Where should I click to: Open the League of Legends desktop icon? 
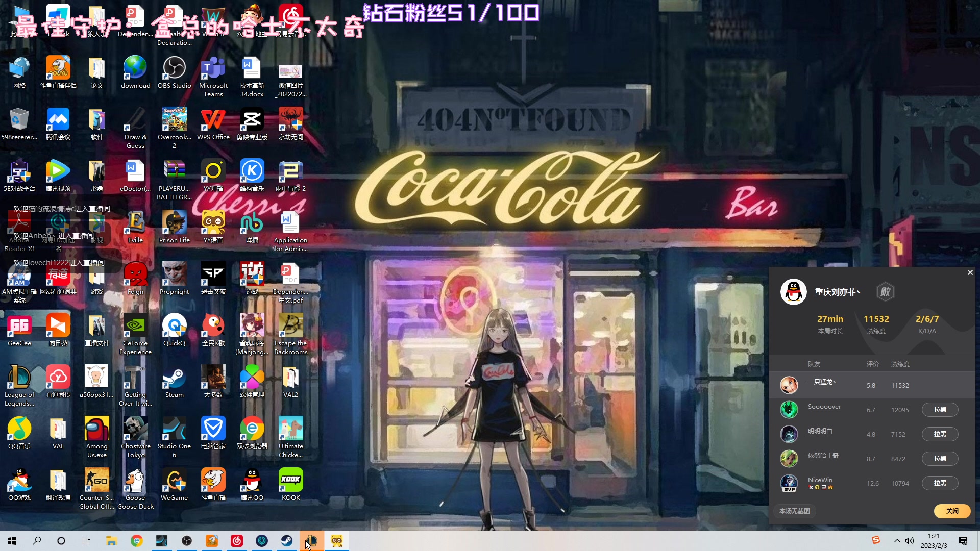19,378
